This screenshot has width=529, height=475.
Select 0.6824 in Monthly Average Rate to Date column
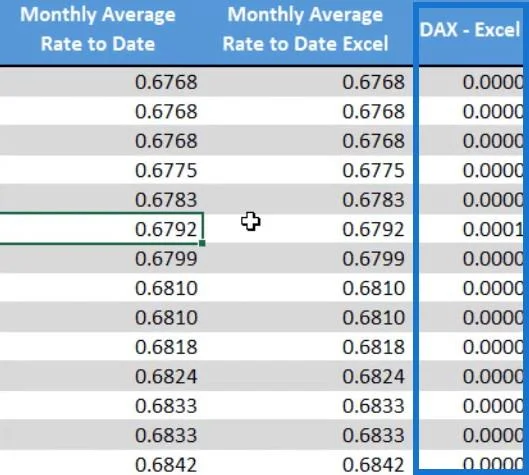[x=166, y=376]
